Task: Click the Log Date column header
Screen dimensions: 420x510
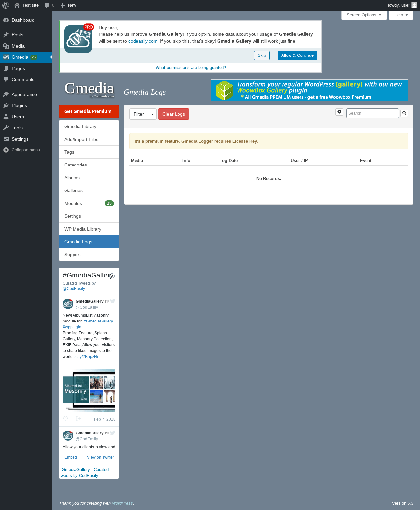Action: coord(228,161)
